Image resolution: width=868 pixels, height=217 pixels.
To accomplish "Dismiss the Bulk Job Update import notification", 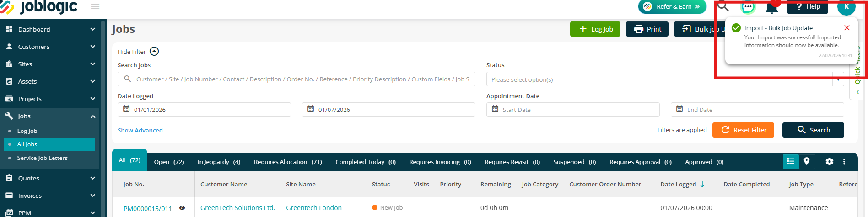I will point(847,28).
